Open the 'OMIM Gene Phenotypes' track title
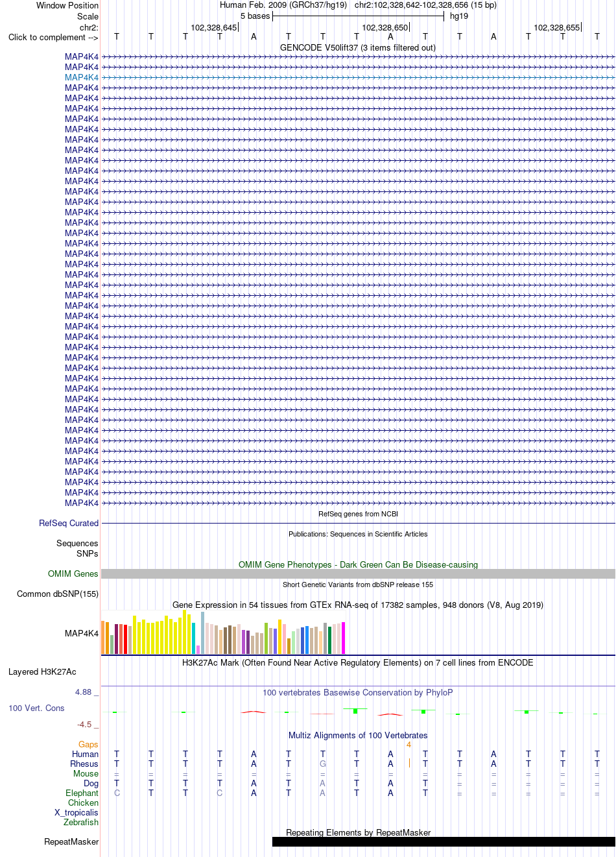 click(358, 564)
